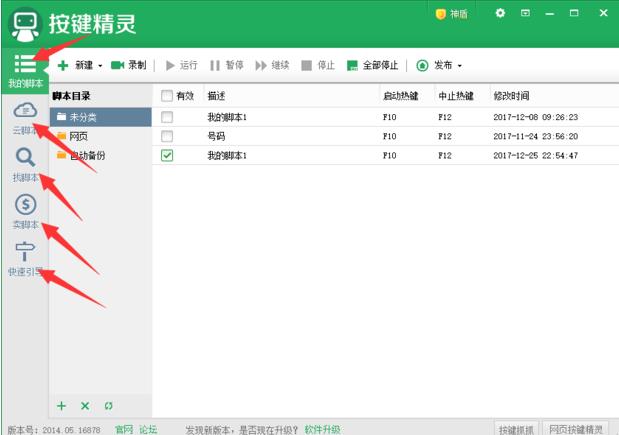The height and width of the screenshot is (435, 619).
Task: Click the F12 hotkey of 号码 row
Action: click(445, 136)
